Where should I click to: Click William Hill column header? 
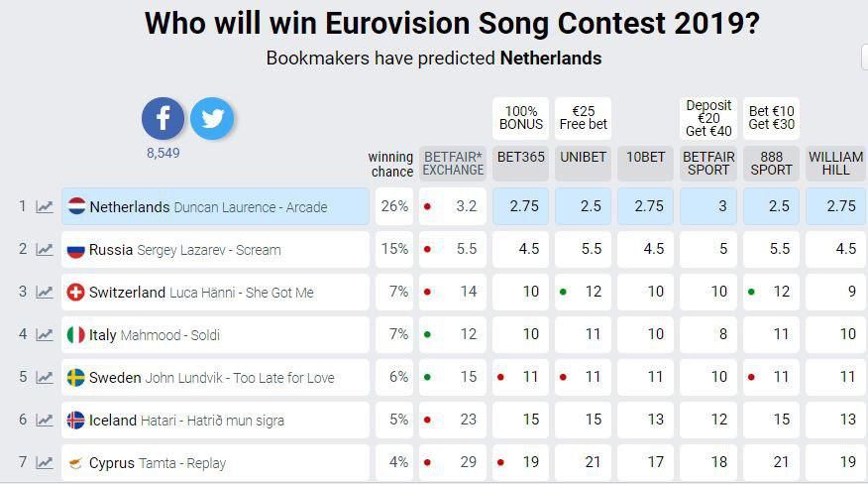point(835,164)
